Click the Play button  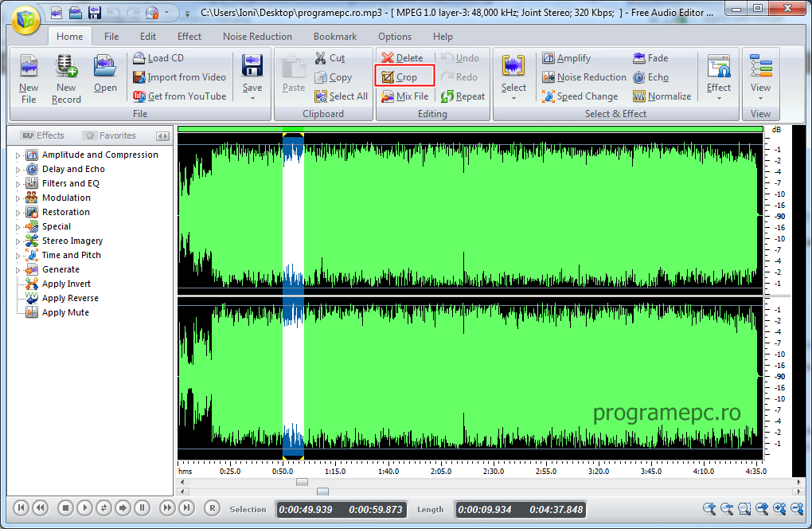(x=84, y=508)
